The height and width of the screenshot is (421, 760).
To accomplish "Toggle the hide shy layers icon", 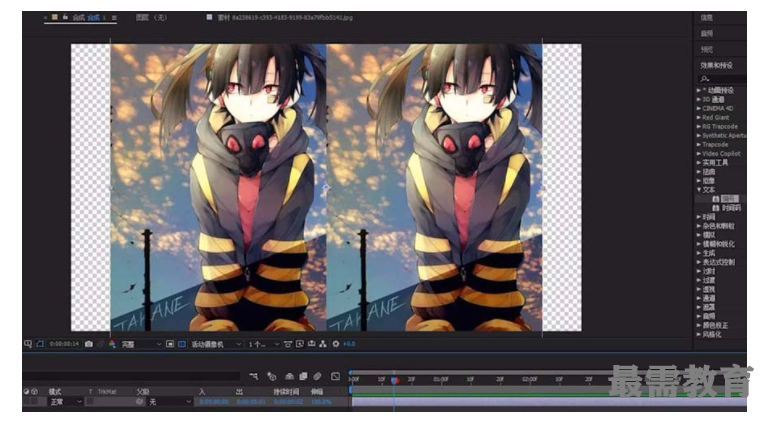I will coord(289,376).
